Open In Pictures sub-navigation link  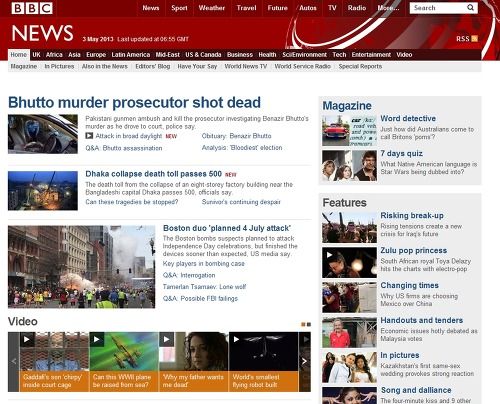pyautogui.click(x=59, y=66)
